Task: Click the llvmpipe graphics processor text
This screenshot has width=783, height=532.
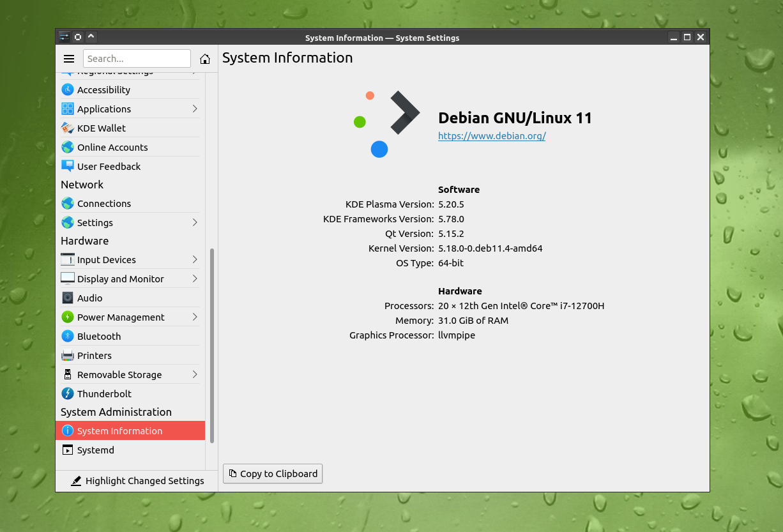Action: [457, 335]
